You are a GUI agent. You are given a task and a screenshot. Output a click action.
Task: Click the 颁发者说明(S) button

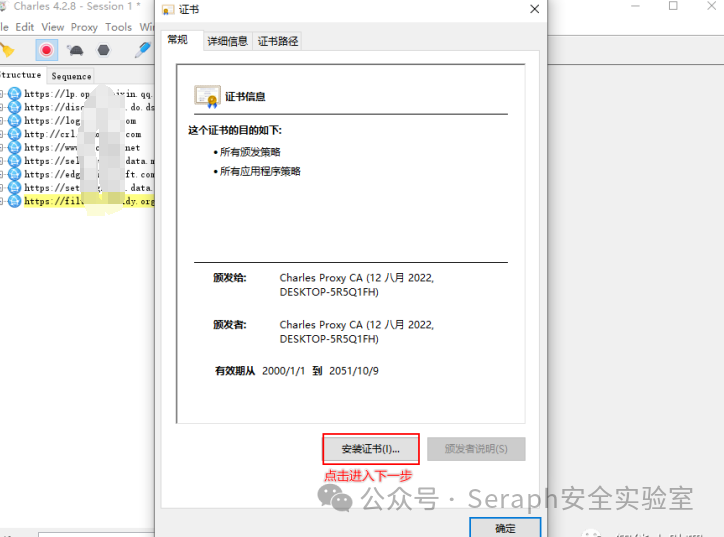coord(476,449)
